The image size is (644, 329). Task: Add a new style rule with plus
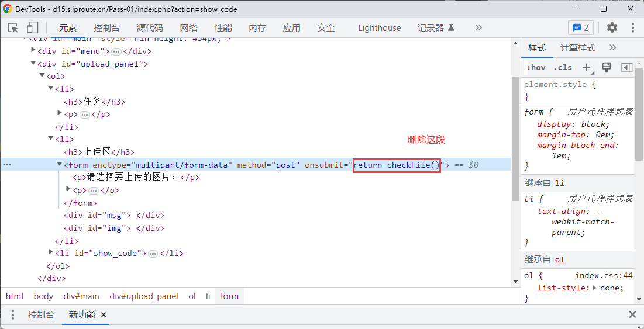[x=587, y=67]
